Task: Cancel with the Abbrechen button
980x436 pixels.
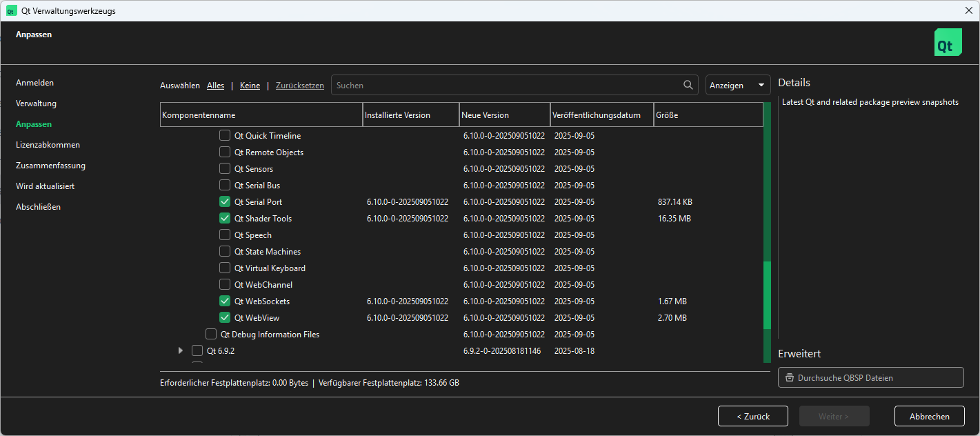Action: [929, 416]
